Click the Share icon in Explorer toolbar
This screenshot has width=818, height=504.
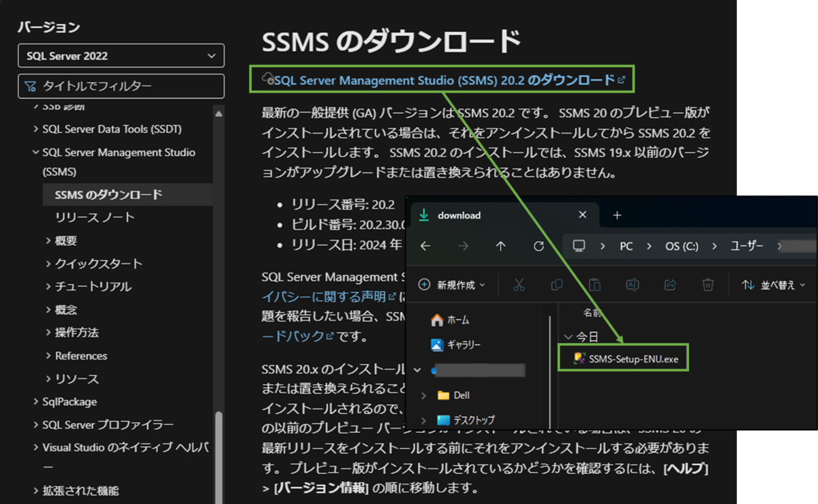[669, 285]
